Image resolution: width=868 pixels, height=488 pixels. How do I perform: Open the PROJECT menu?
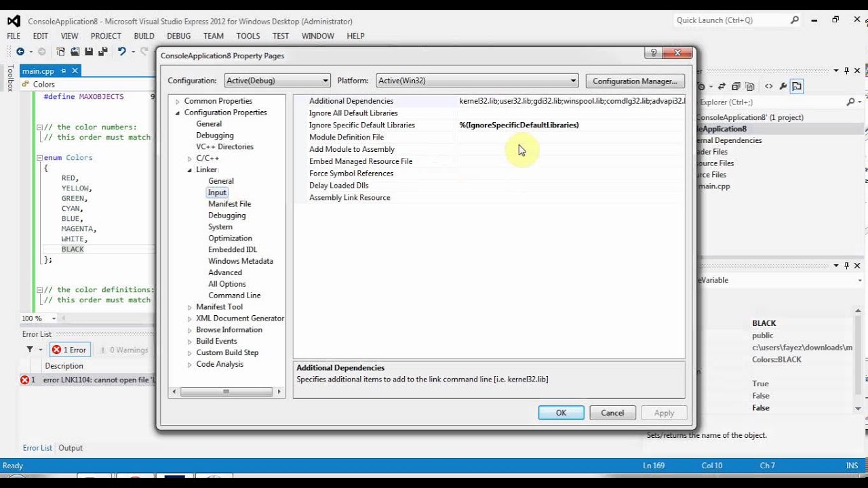pos(106,36)
